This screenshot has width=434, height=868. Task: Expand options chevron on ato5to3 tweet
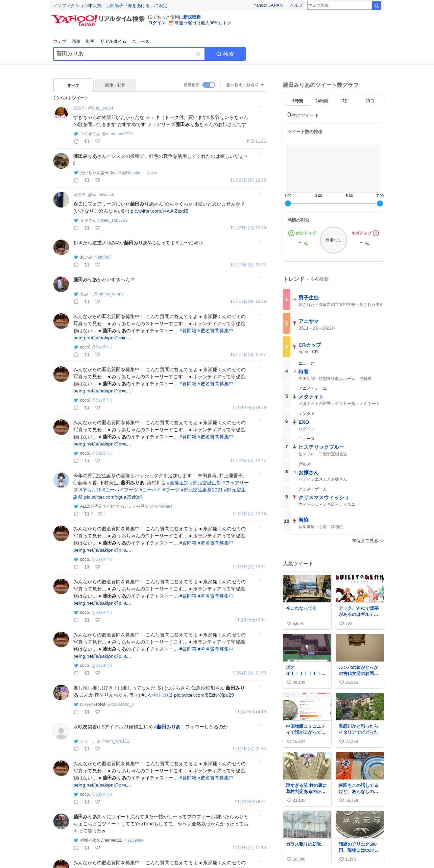pos(261,241)
